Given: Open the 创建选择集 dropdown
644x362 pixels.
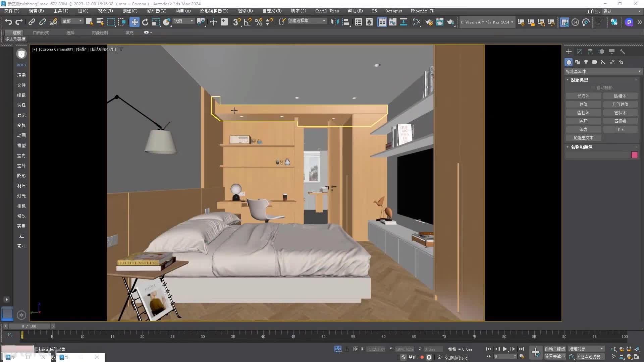Looking at the screenshot, I should (x=307, y=21).
